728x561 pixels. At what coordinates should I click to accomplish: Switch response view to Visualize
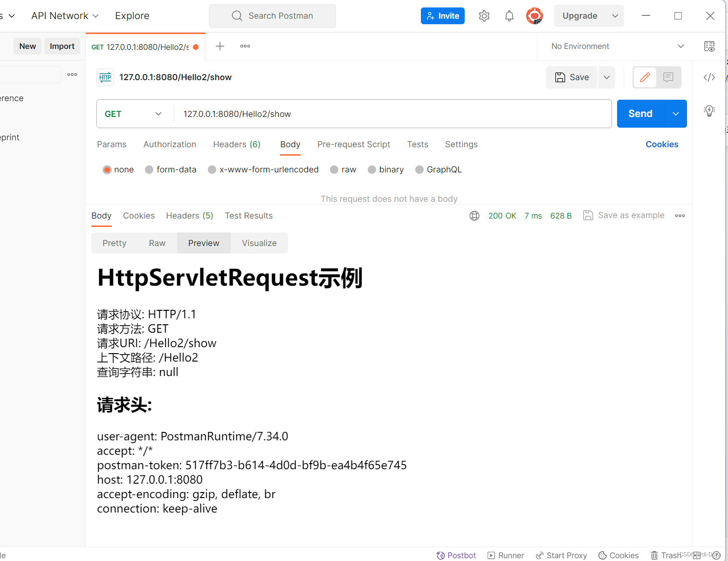(260, 243)
